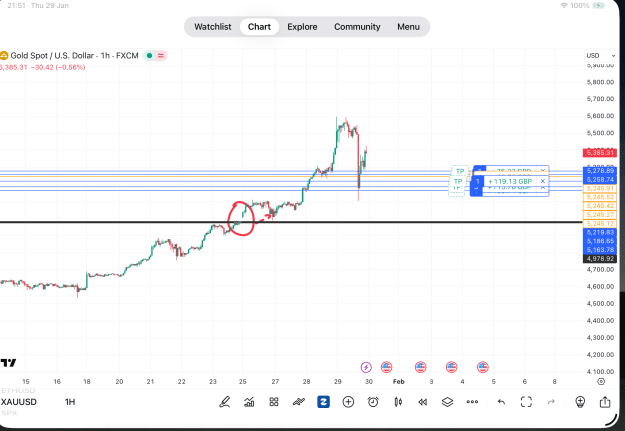Select the drawing pen tool
This screenshot has width=625, height=431.
224,402
